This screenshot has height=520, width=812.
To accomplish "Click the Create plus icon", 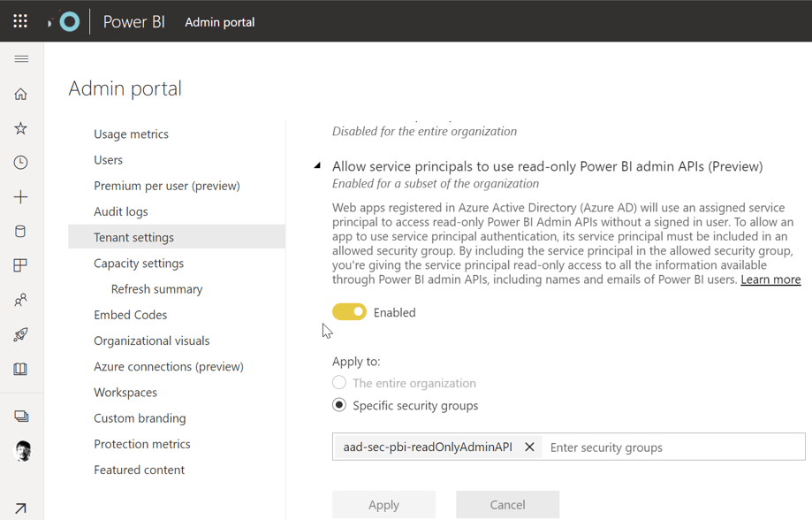I will pyautogui.click(x=21, y=197).
